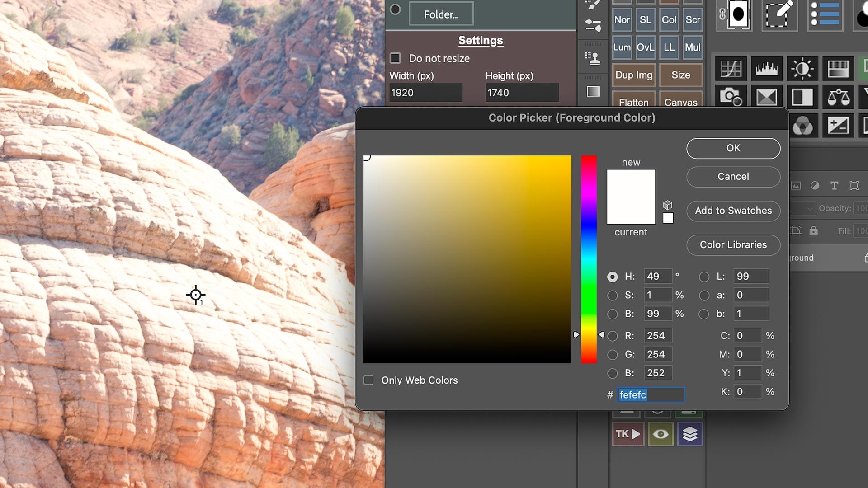Image resolution: width=868 pixels, height=488 pixels.
Task: Open the Levels histogram adjustment icon
Action: (767, 69)
